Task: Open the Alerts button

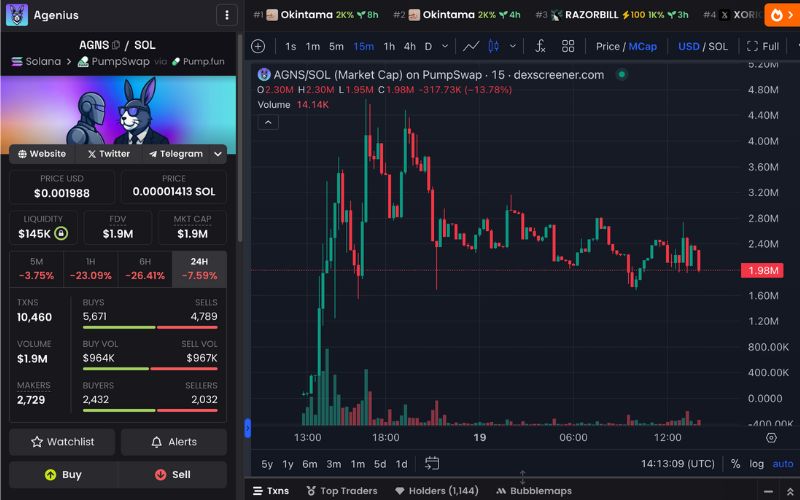Action: pos(174,442)
